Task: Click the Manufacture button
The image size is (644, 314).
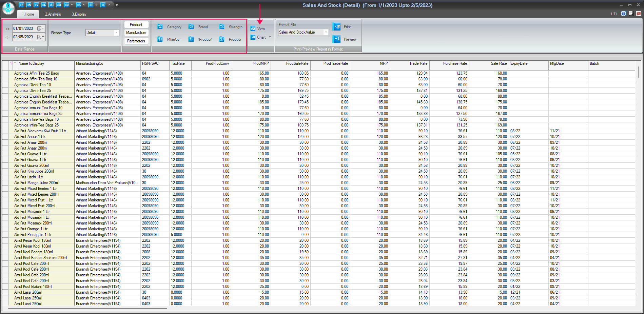Action: 136,33
